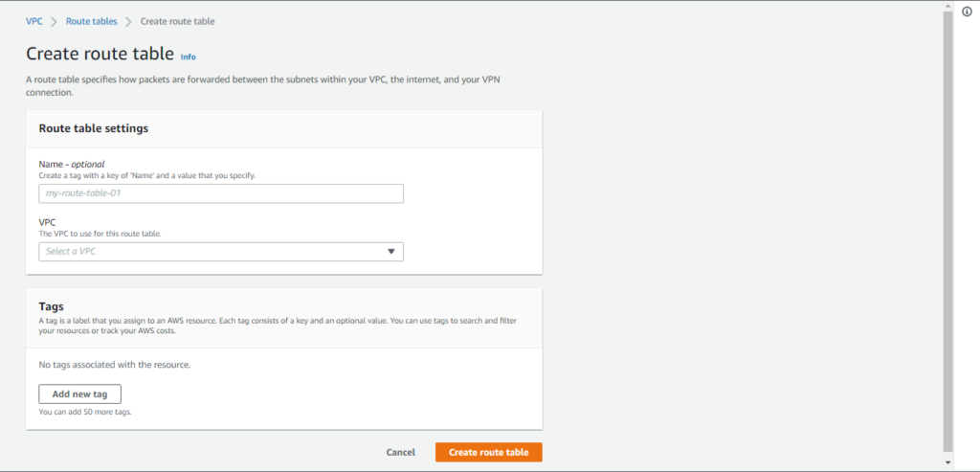Image resolution: width=980 pixels, height=472 pixels.
Task: Navigate to Route tables breadcrumb
Action: (x=91, y=21)
